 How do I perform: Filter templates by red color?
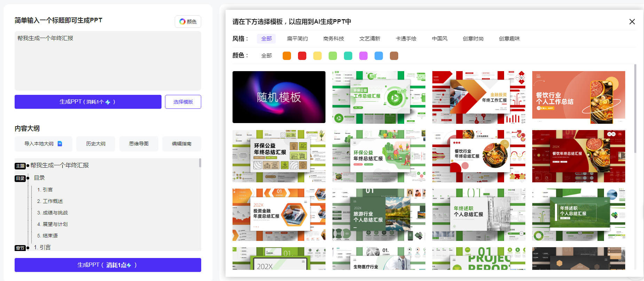302,56
